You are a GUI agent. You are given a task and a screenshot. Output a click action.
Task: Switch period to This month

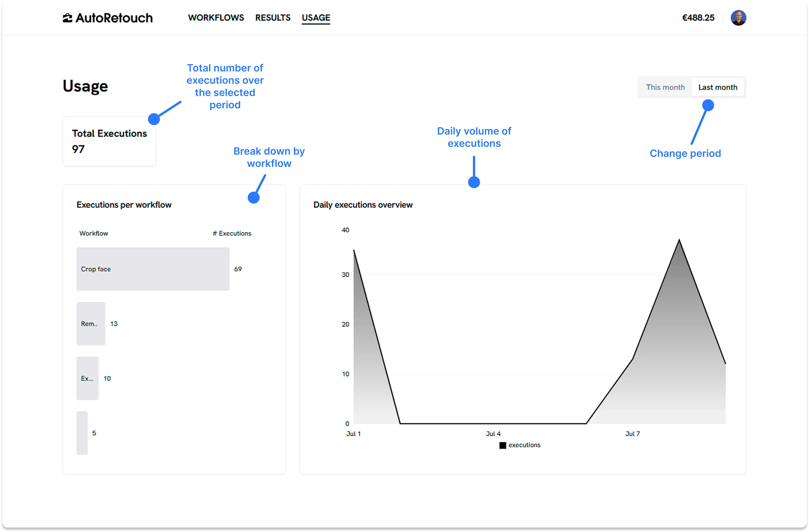pos(665,87)
